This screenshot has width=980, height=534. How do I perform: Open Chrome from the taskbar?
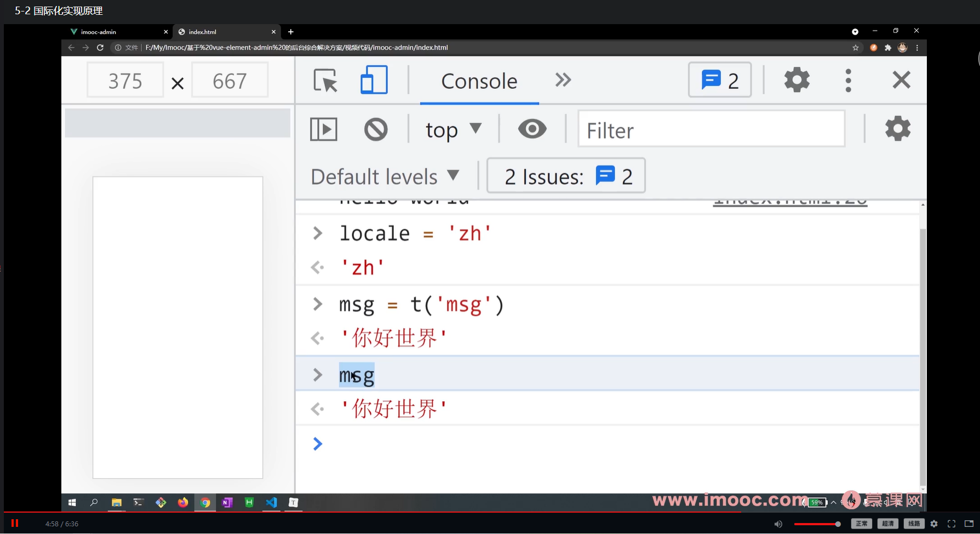tap(205, 502)
